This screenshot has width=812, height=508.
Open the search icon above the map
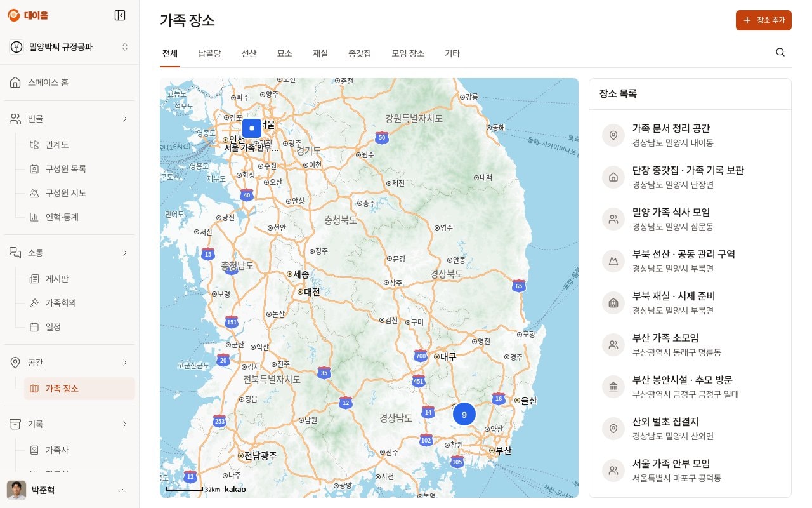click(x=780, y=53)
